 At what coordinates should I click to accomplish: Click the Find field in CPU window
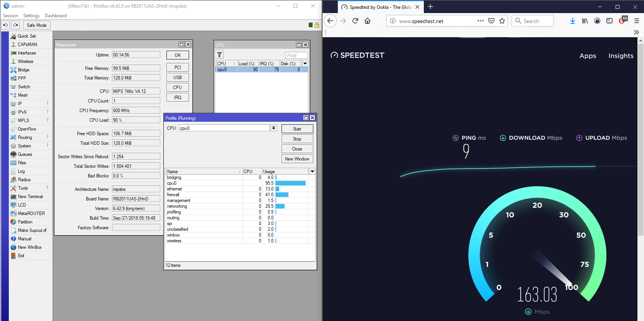point(296,55)
